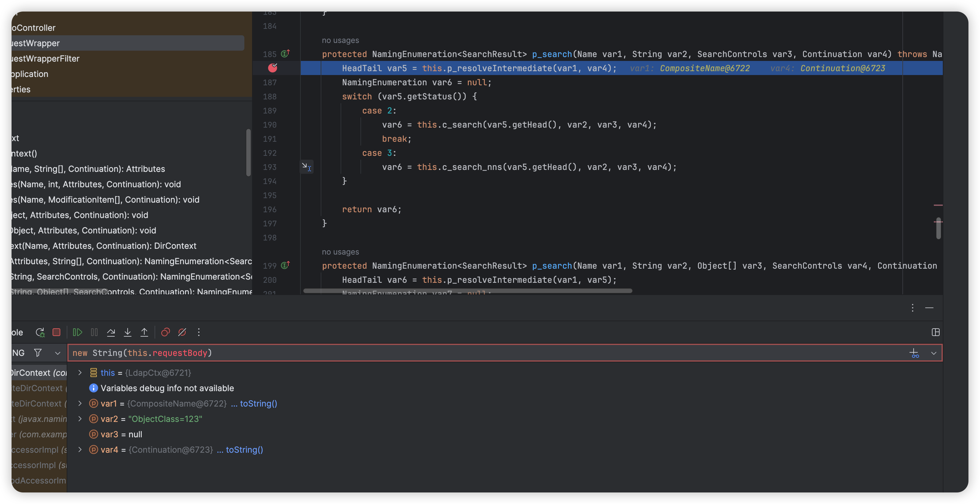Click the override gutter icon on line 185
This screenshot has height=504, width=980.
285,54
